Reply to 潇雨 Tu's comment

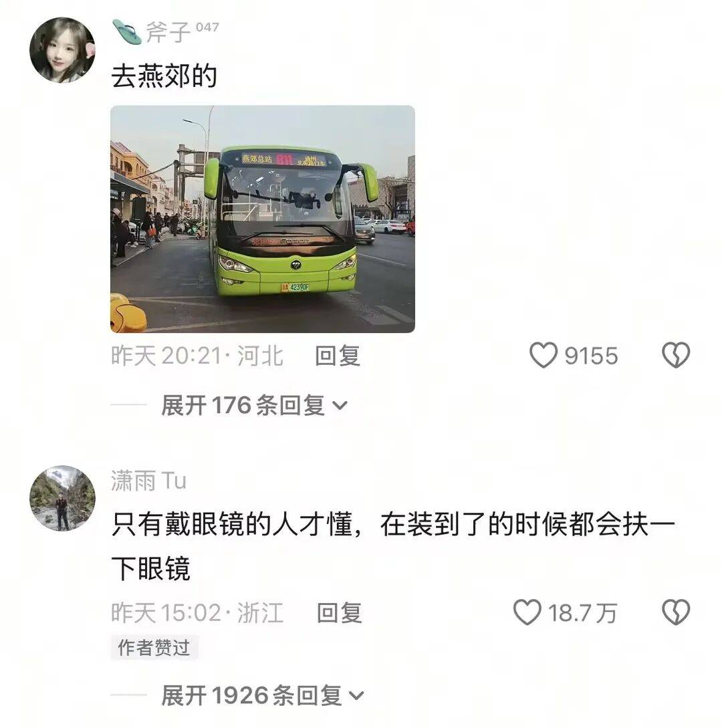point(339,613)
